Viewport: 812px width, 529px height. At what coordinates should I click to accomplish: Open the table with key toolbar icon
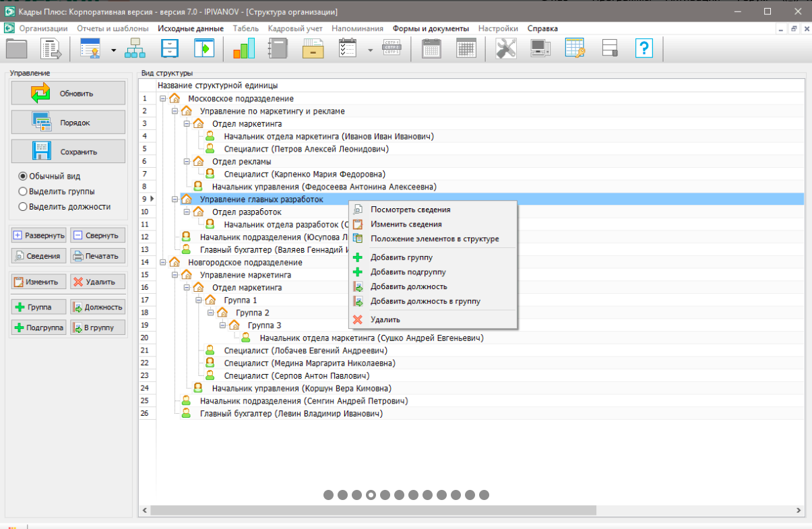[575, 49]
